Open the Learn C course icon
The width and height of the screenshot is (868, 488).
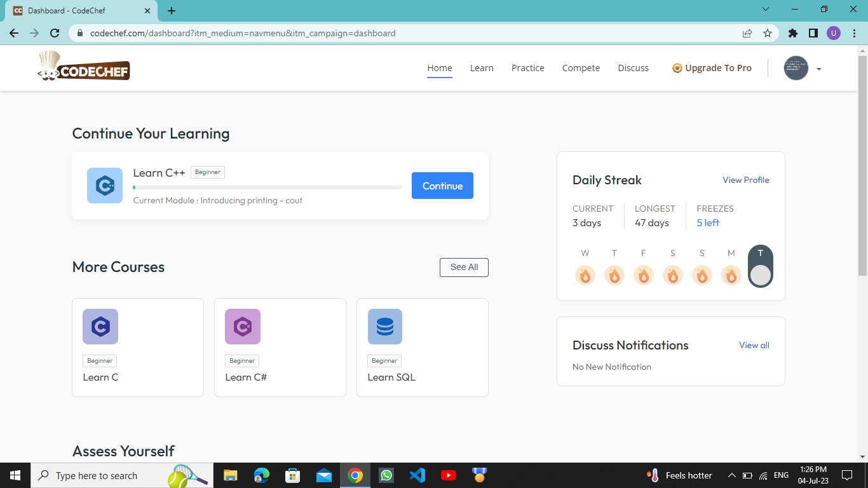click(x=100, y=327)
